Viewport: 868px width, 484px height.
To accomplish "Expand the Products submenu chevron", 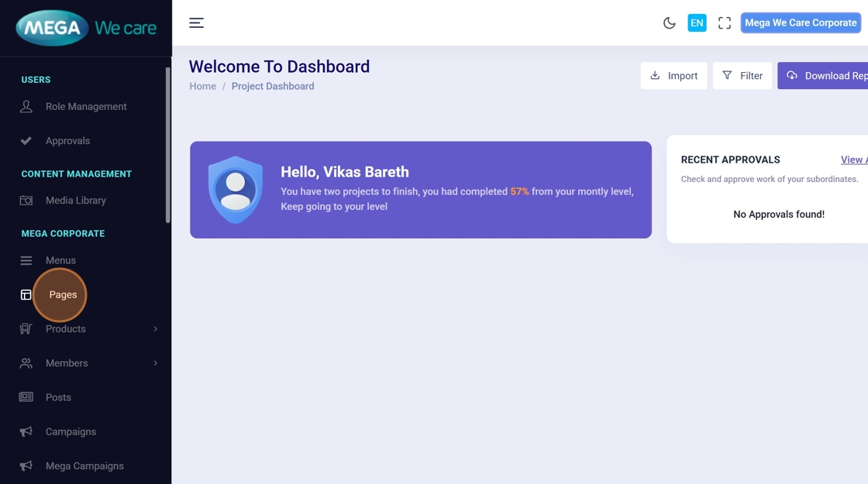I will tap(155, 329).
